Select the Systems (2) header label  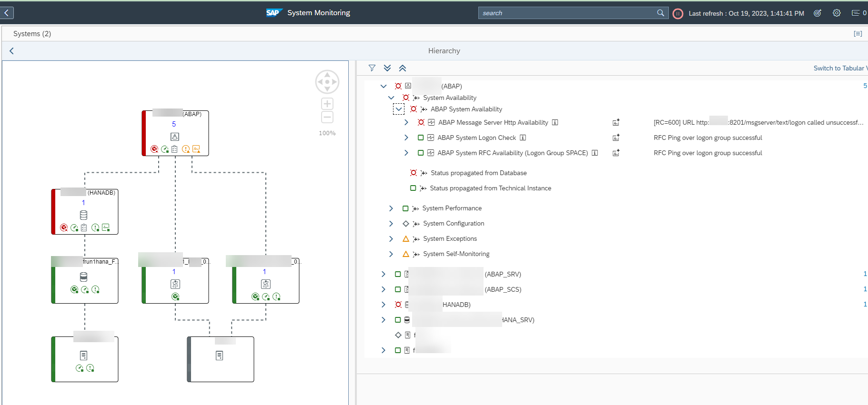point(32,33)
